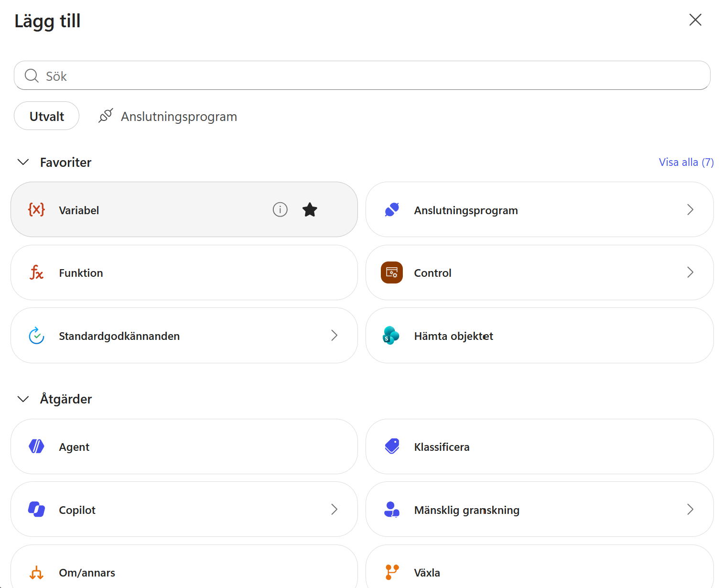Expand Standardgodkännanden chevron
The height and width of the screenshot is (588, 723).
(335, 336)
